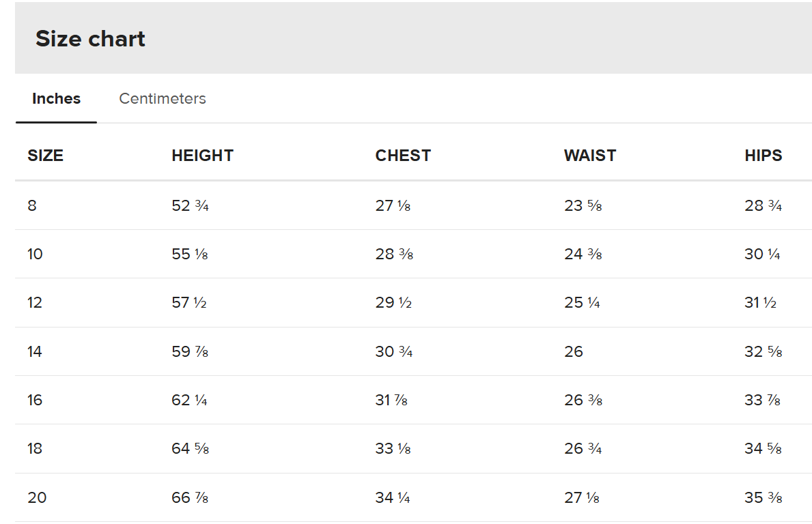Click the size 18 height value 64 ⅝

click(190, 449)
